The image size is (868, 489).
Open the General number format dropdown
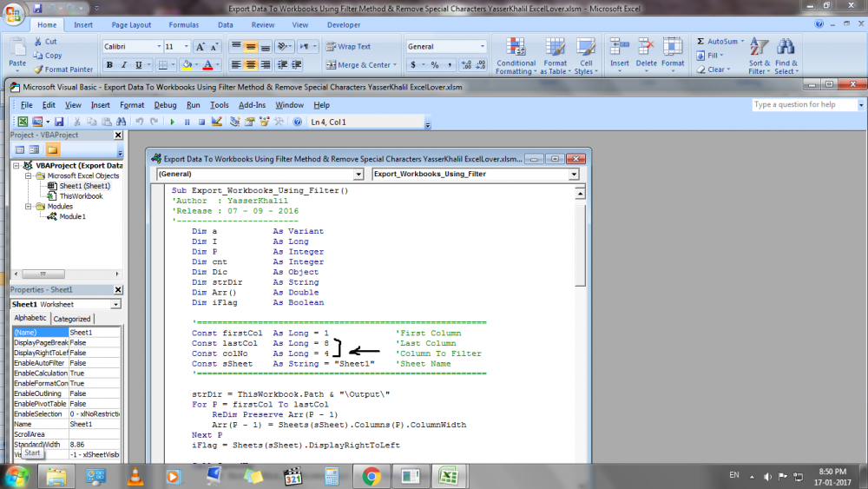(x=482, y=47)
